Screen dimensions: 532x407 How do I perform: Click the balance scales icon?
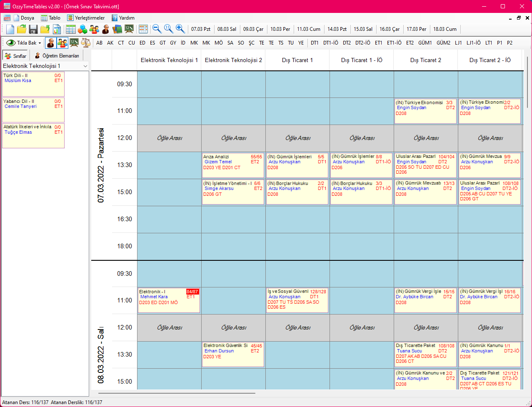click(86, 42)
